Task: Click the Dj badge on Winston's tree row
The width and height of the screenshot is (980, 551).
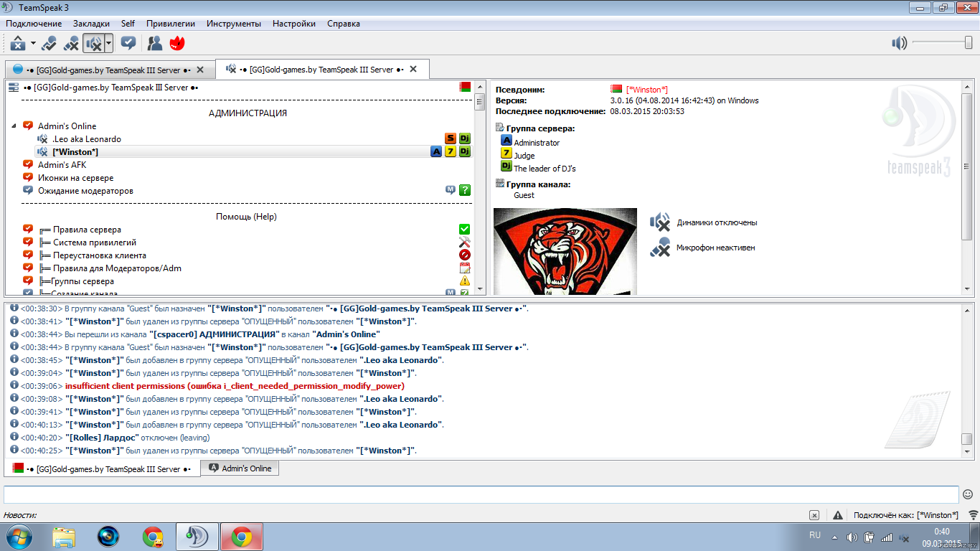Action: click(x=465, y=151)
